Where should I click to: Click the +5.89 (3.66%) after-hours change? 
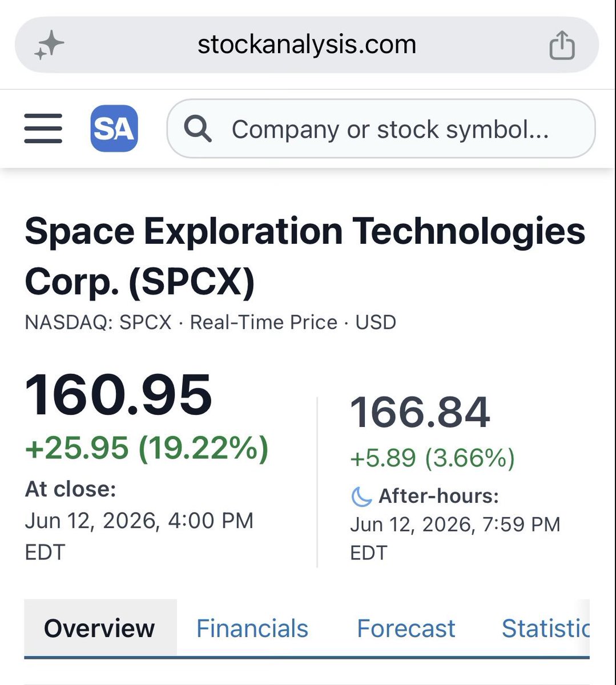point(432,458)
